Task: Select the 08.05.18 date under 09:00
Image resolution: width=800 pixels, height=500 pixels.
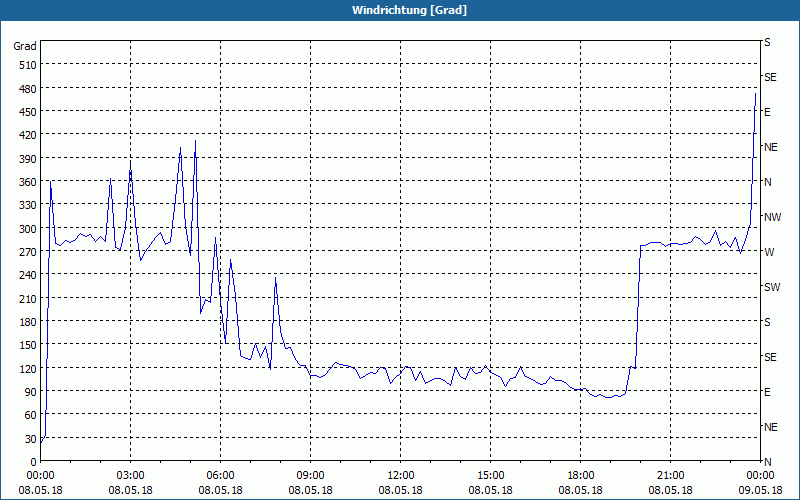Action: click(310, 490)
